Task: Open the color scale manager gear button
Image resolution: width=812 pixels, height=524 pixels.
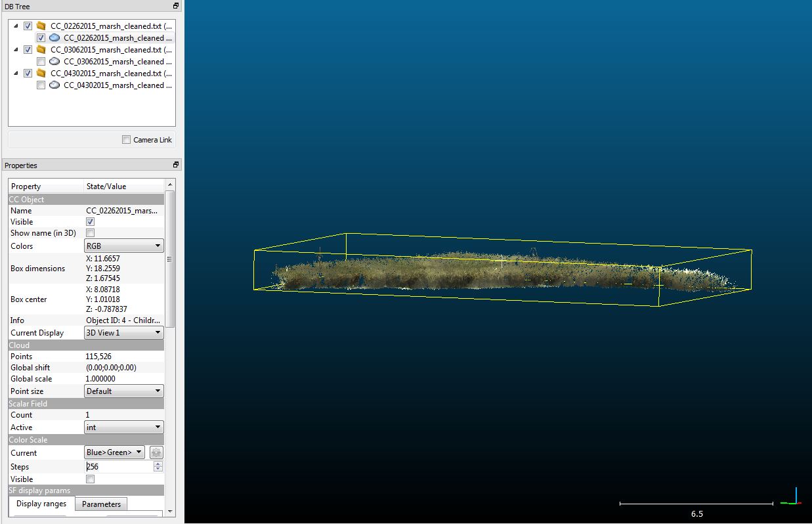Action: coord(156,452)
